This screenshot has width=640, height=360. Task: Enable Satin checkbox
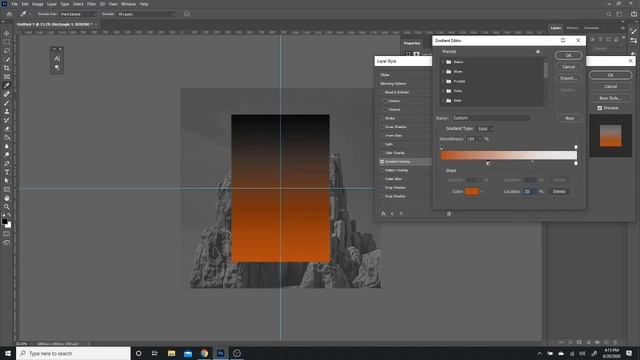point(382,144)
